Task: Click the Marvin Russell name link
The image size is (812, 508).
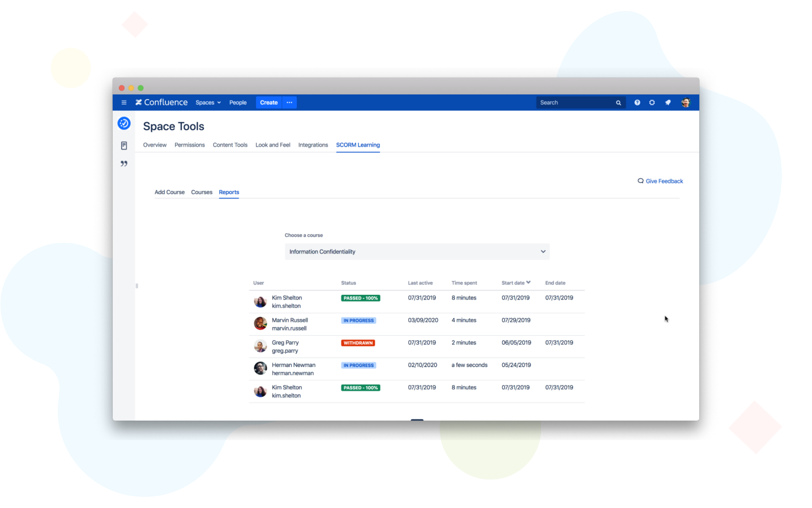Action: click(290, 320)
